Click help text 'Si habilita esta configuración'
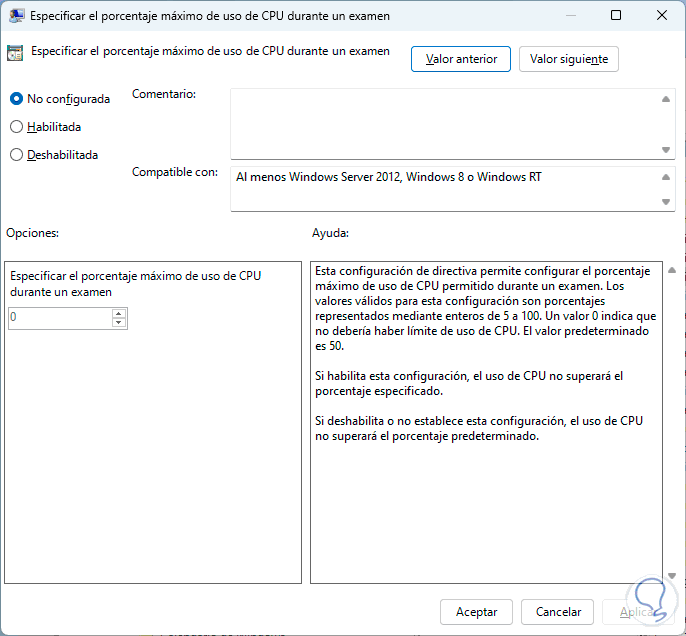 (469, 383)
